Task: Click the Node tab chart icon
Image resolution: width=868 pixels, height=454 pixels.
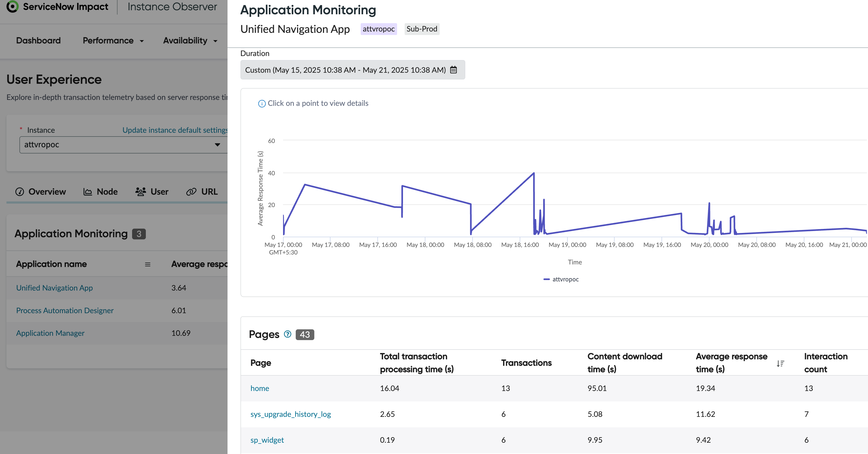Action: [x=88, y=192]
